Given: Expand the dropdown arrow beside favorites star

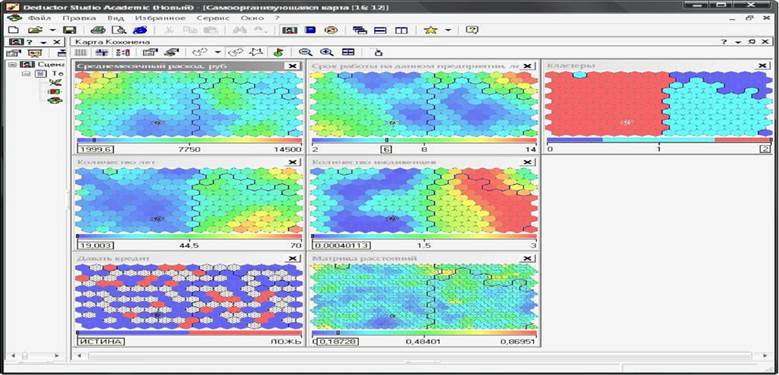Looking at the screenshot, I should (448, 30).
